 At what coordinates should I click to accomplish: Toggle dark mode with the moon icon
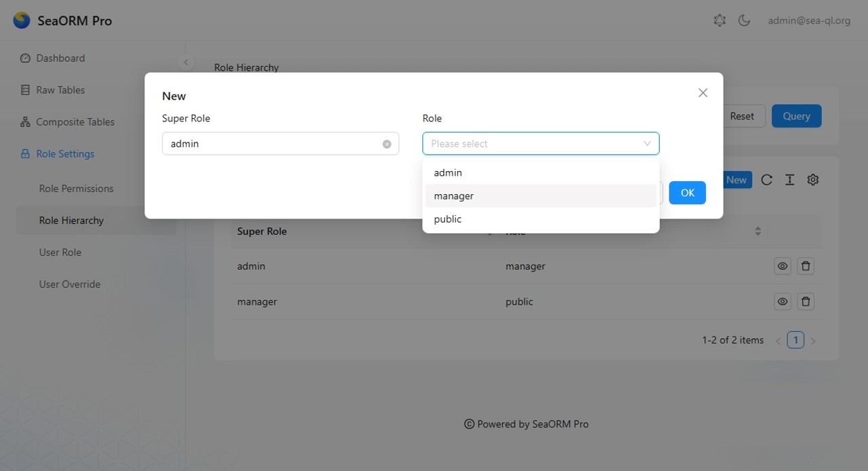tap(744, 20)
